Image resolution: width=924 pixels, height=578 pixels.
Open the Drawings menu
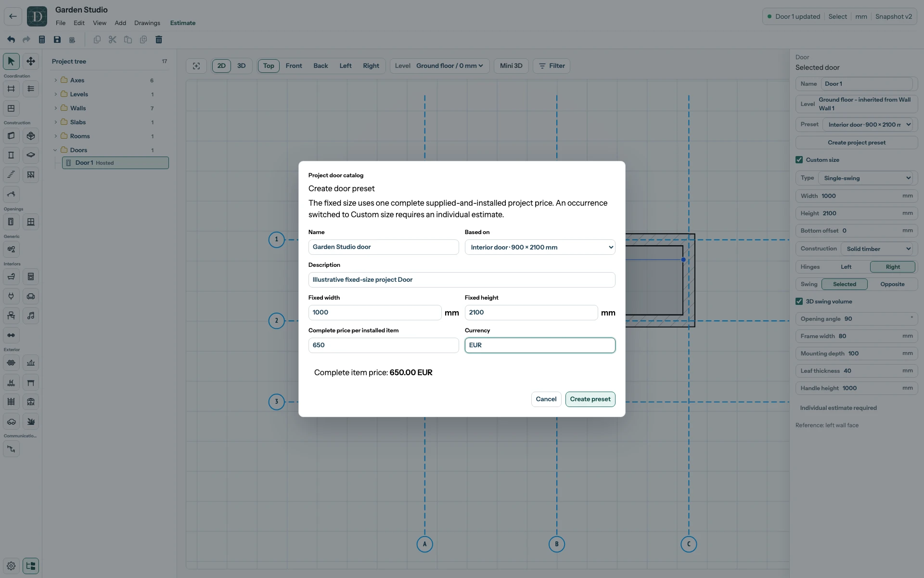[147, 23]
